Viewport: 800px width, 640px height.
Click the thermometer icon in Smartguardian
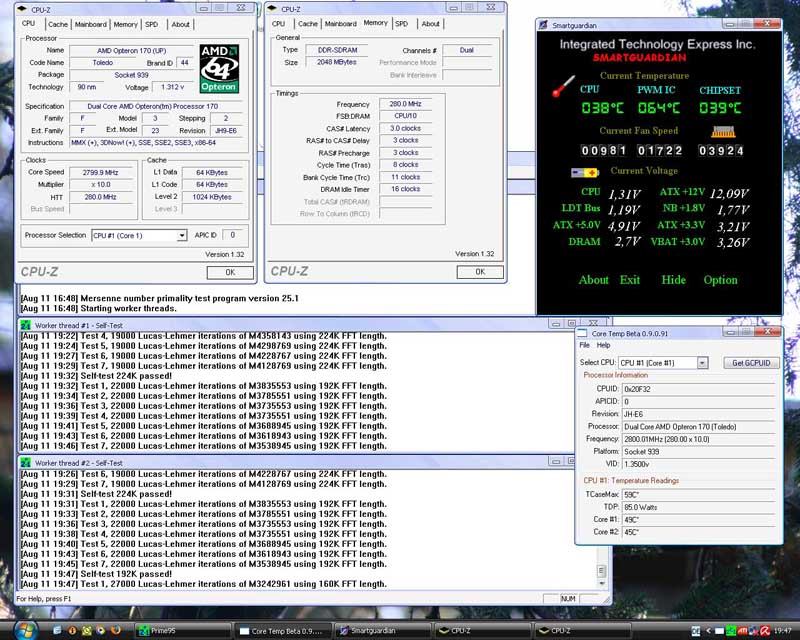click(x=563, y=86)
